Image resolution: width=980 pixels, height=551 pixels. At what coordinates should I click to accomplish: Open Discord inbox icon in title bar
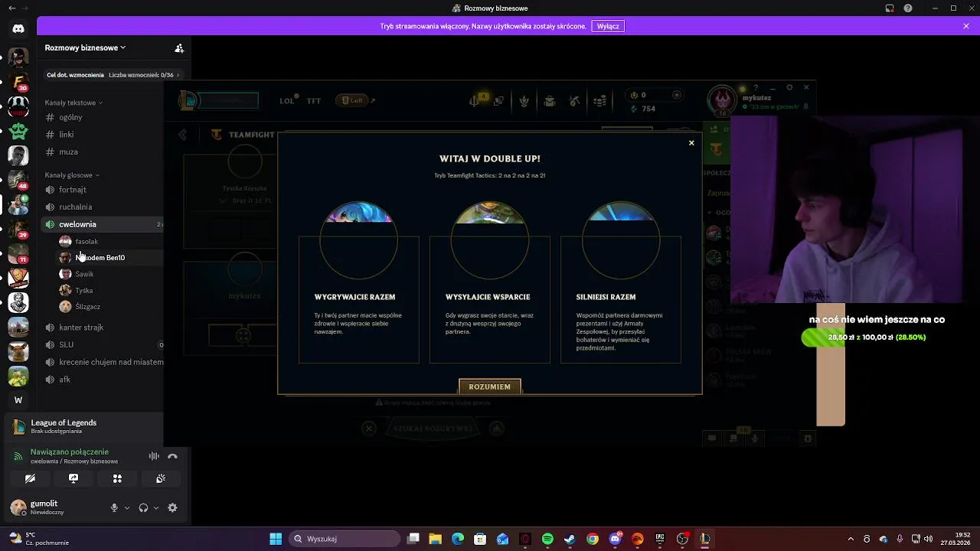pyautogui.click(x=890, y=8)
